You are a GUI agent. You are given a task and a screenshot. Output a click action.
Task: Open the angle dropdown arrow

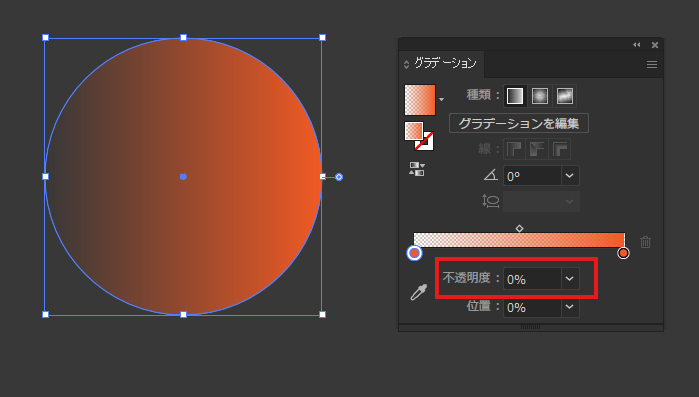coord(570,176)
